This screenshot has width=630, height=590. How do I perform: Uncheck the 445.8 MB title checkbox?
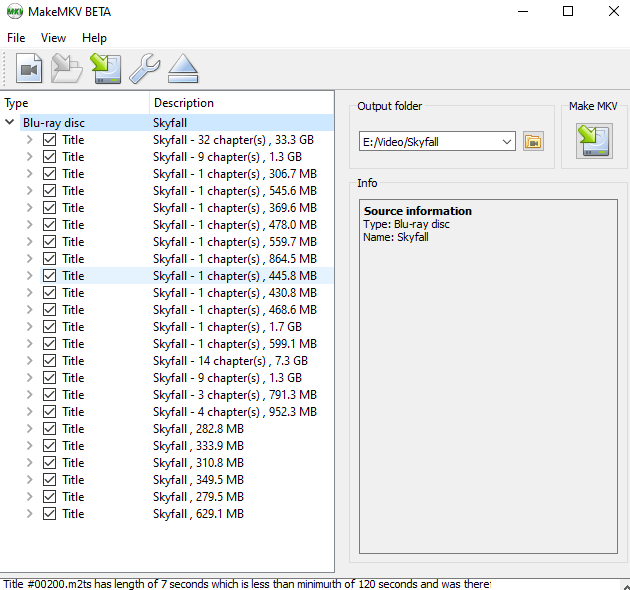(49, 276)
